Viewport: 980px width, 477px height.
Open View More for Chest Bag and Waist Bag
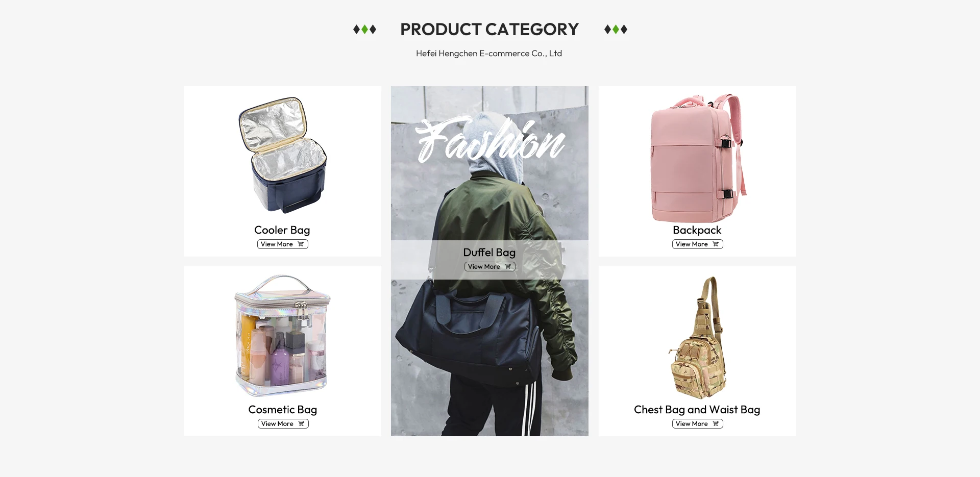click(698, 424)
